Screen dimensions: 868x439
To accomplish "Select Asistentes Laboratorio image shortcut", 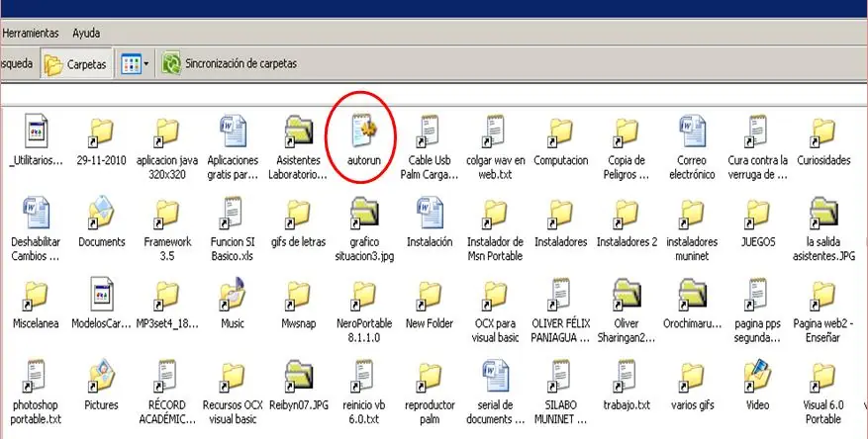I will click(x=299, y=132).
